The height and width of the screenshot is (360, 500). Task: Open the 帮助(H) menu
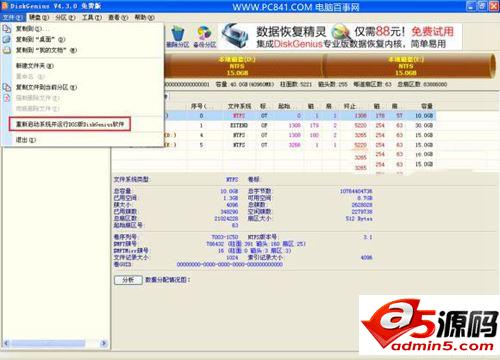145,17
